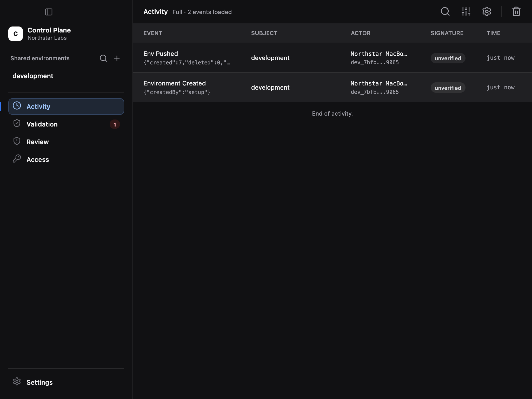
Task: Click the ACTOR column header
Action: [x=361, y=33]
